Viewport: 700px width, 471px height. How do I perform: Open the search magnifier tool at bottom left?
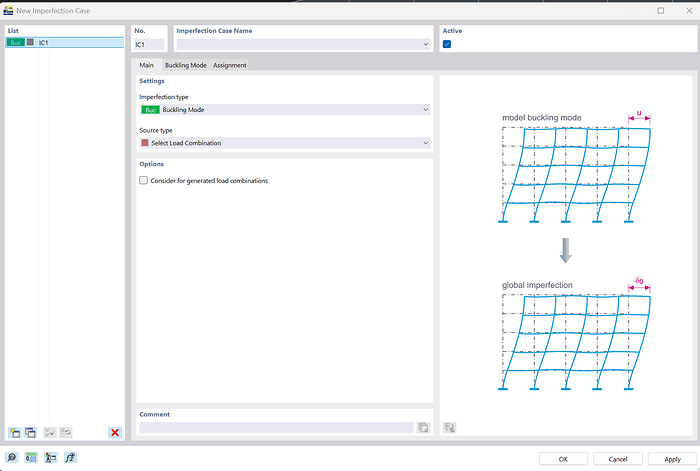click(11, 457)
